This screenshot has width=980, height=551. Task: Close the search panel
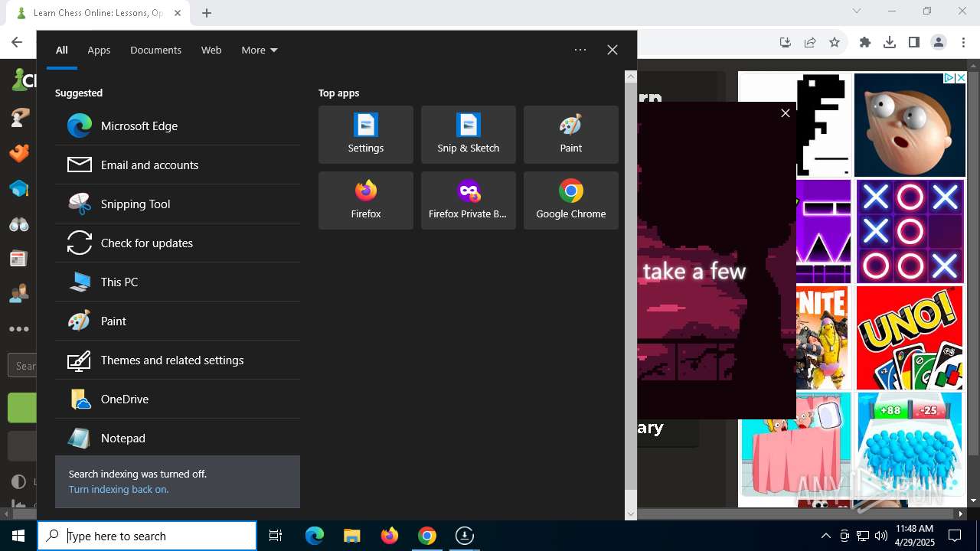click(612, 50)
